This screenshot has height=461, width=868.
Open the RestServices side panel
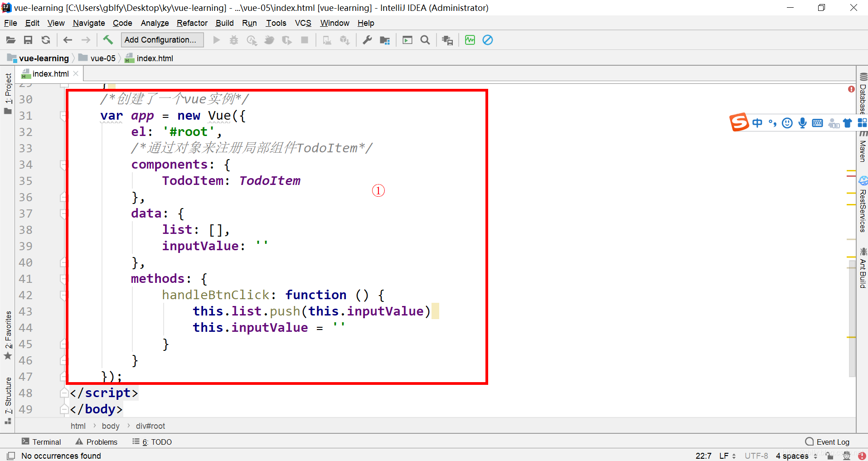coord(863,205)
